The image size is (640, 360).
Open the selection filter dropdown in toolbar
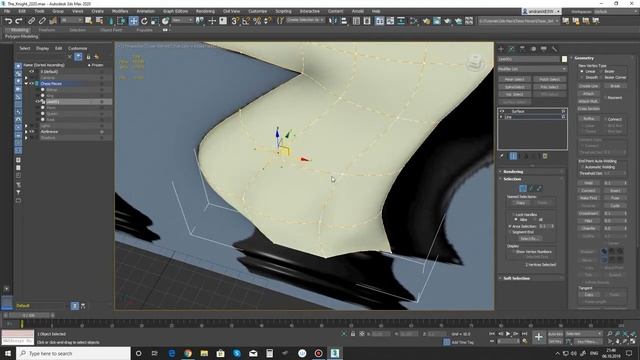coord(72,20)
